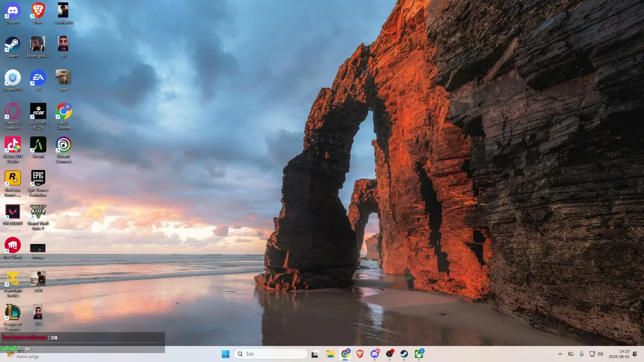Open Steam from the taskbar
644x362 pixels.
pos(404,354)
